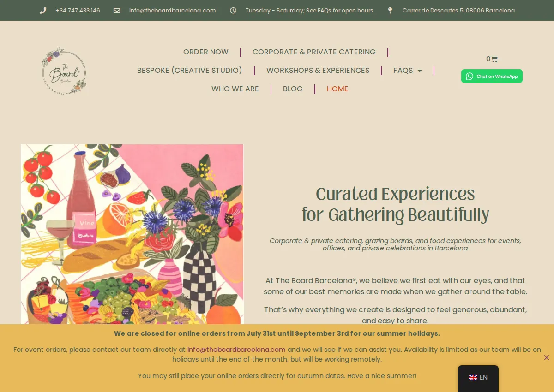This screenshot has height=392, width=554.
Task: Expand the FAQS dropdown arrow
Action: point(420,71)
